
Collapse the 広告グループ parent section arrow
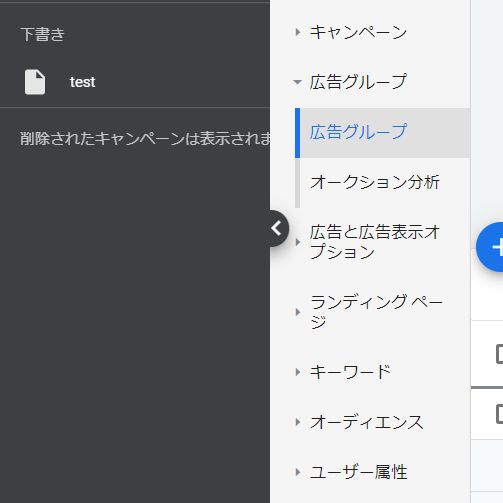[297, 82]
